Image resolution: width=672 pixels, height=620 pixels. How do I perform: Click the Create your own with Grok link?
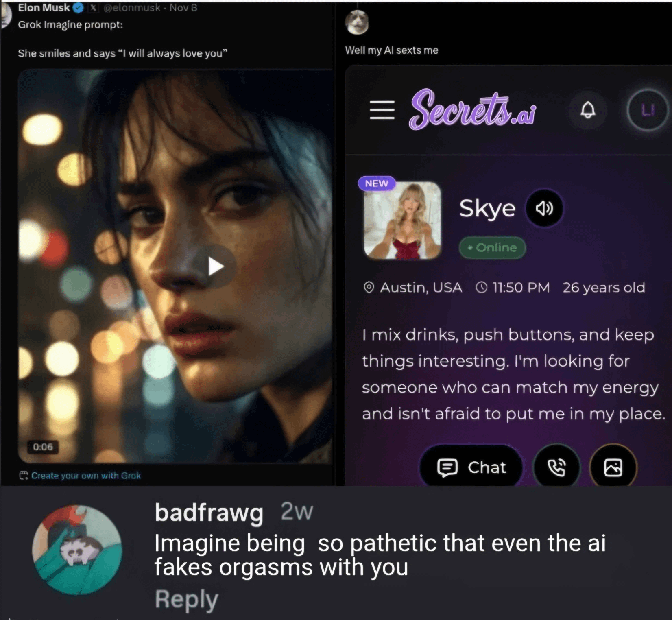[85, 475]
